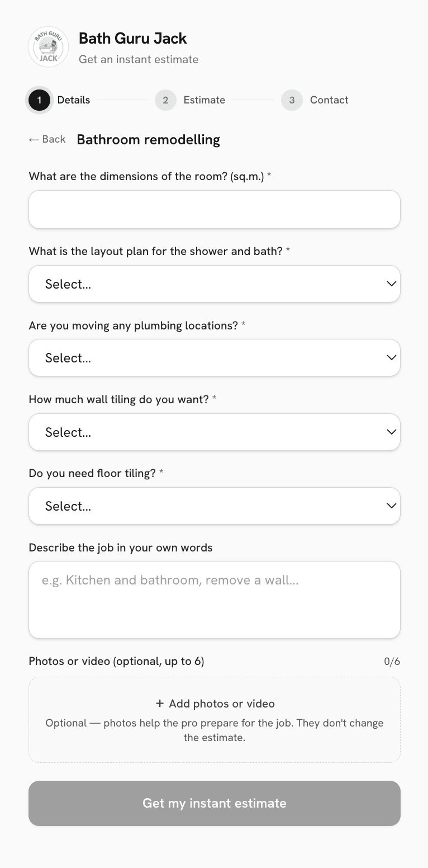Click the step 1 circle icon

point(39,100)
